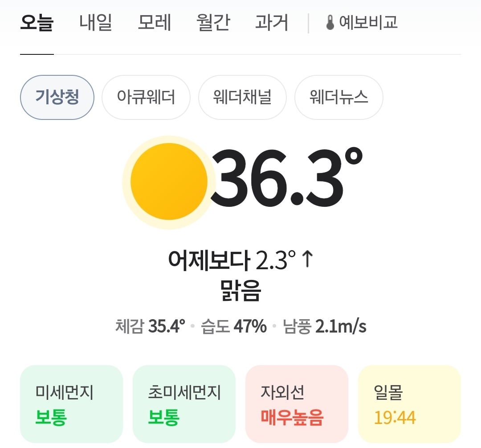Tap the 자외선 매우높음 card

point(297,404)
